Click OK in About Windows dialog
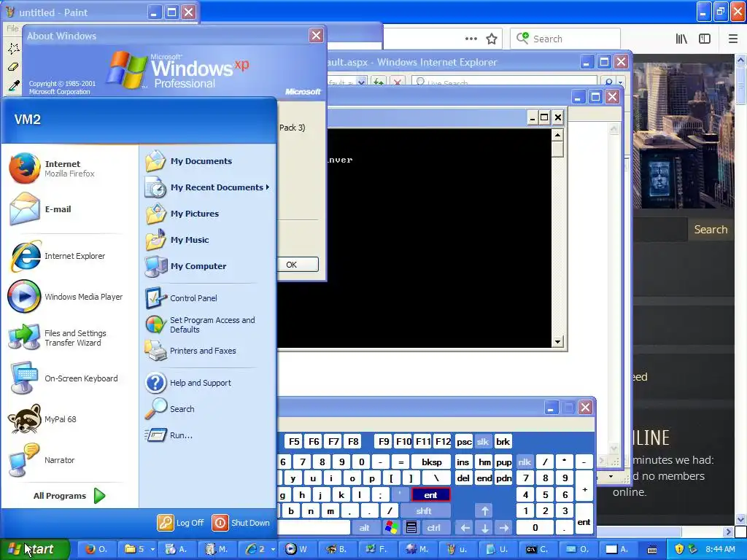 (298, 265)
